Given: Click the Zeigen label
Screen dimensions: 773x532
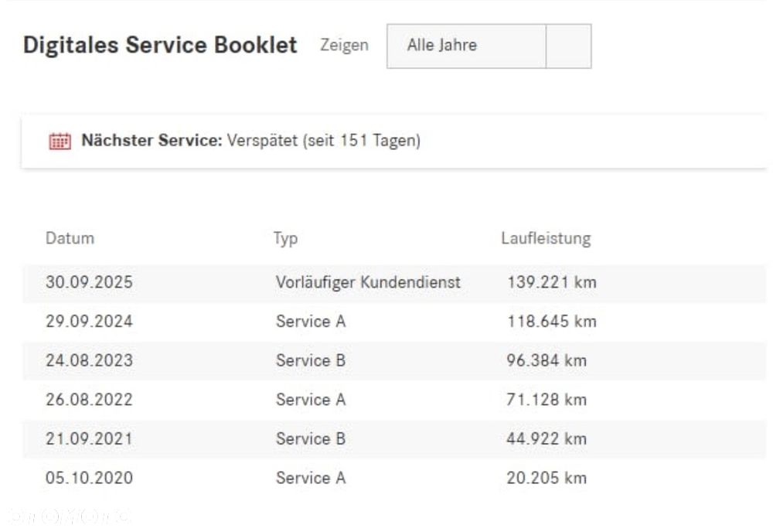Looking at the screenshot, I should click(344, 46).
